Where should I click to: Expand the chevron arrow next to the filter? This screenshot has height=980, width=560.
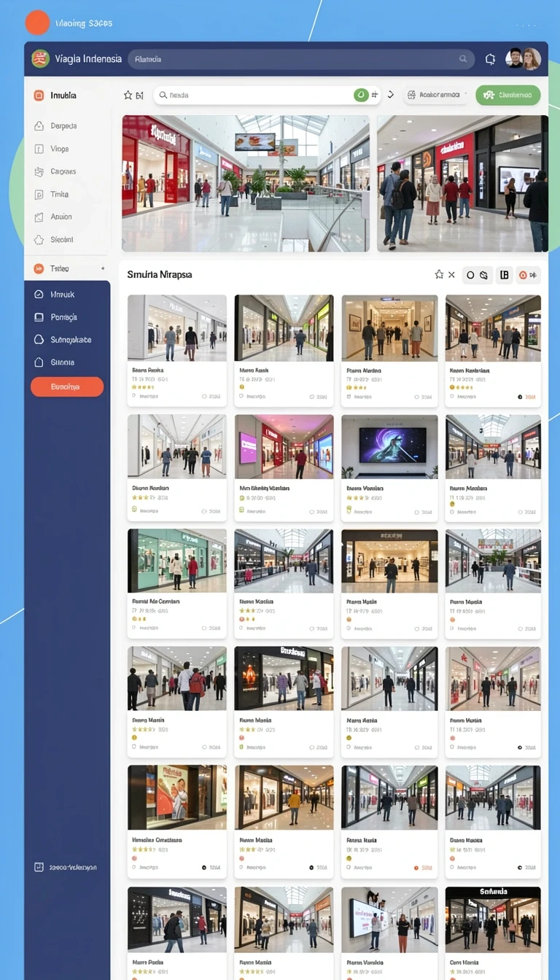(390, 95)
